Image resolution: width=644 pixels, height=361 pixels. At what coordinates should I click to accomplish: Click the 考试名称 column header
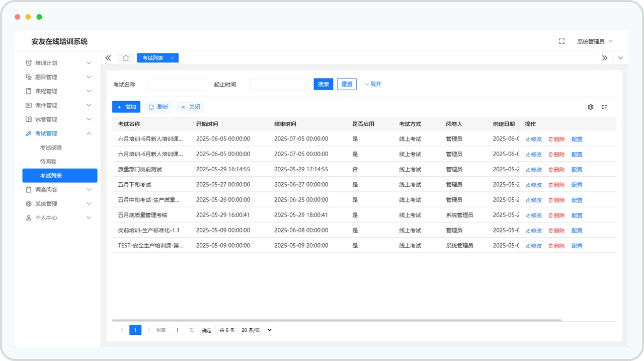click(129, 124)
